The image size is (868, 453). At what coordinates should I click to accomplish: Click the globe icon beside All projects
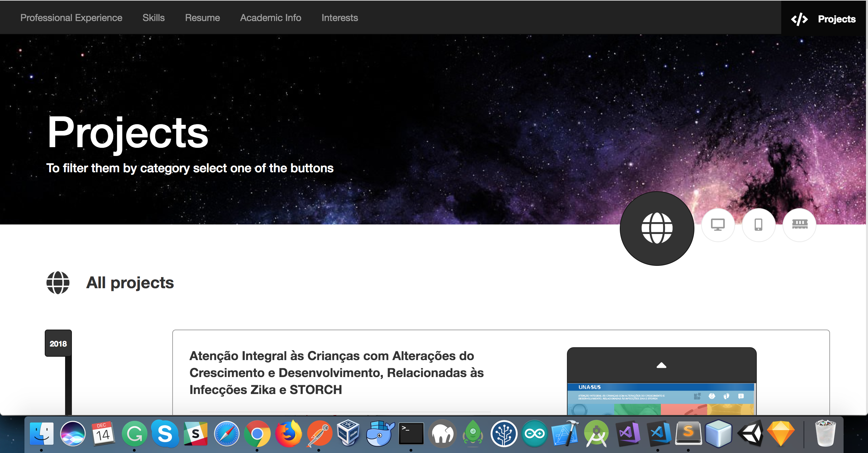point(58,282)
